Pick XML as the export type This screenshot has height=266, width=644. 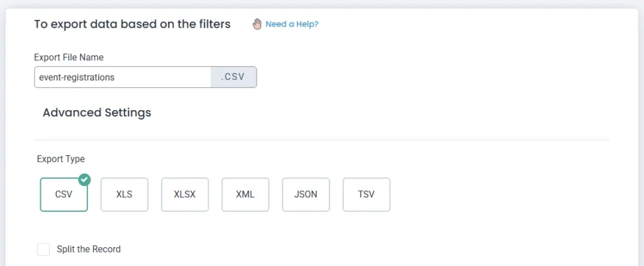245,194
